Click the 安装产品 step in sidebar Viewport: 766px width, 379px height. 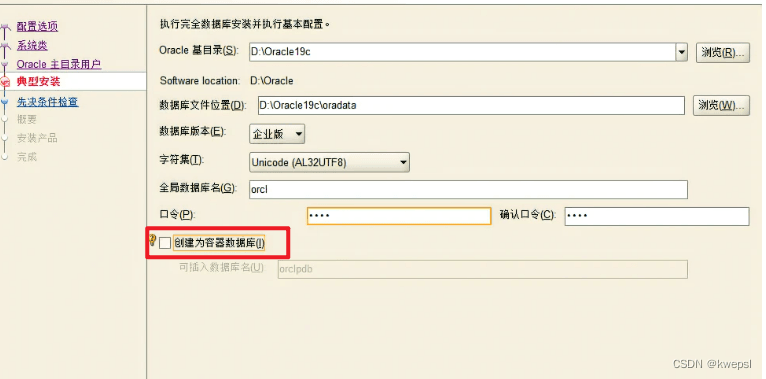coord(37,138)
